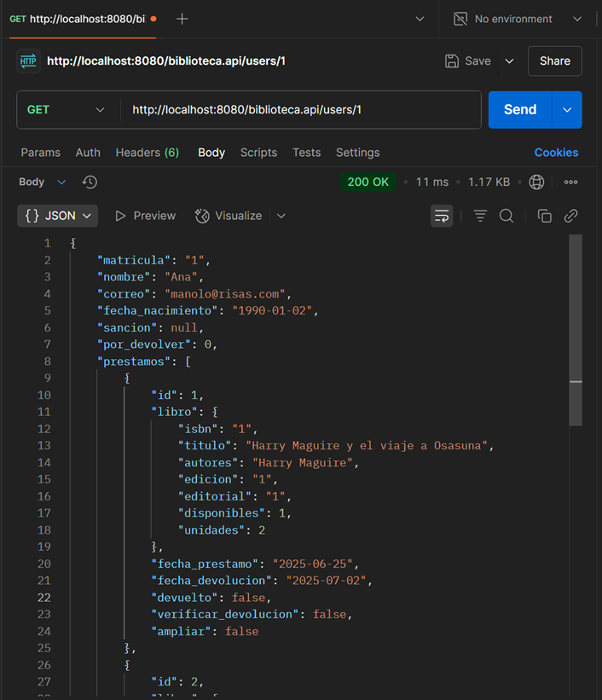Open the Settings tab
This screenshot has height=700, width=602.
pos(358,153)
